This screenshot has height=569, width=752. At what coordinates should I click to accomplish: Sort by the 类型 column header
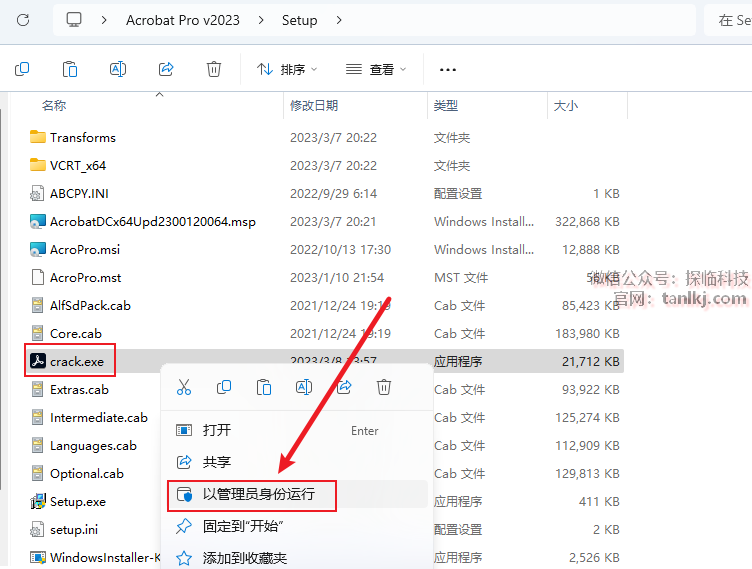pyautogui.click(x=446, y=106)
